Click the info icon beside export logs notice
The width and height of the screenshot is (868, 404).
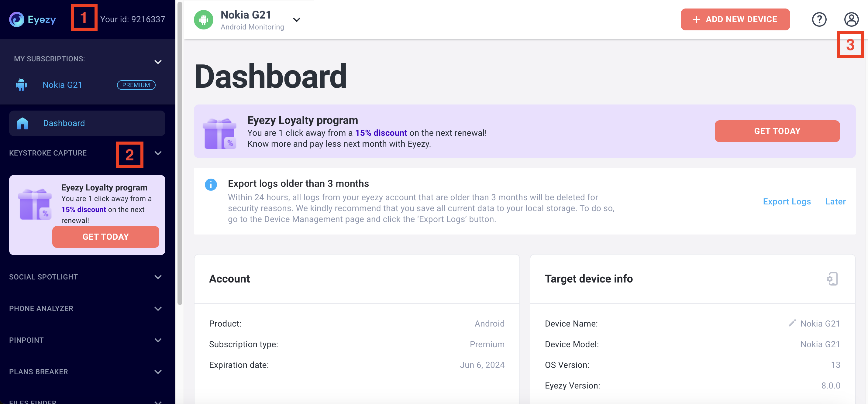pos(211,184)
